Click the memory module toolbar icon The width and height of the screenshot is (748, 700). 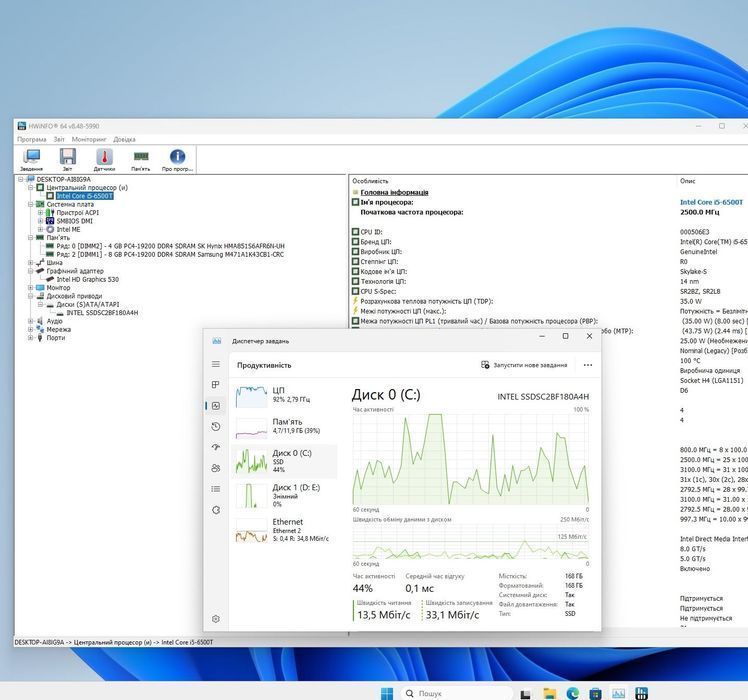pyautogui.click(x=141, y=159)
